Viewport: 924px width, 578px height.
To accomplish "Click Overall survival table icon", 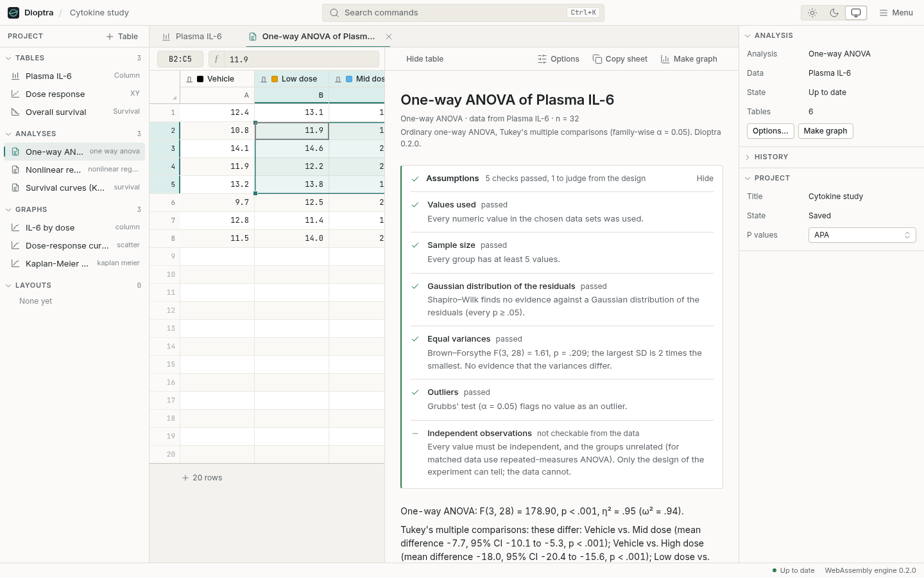I will pyautogui.click(x=15, y=112).
